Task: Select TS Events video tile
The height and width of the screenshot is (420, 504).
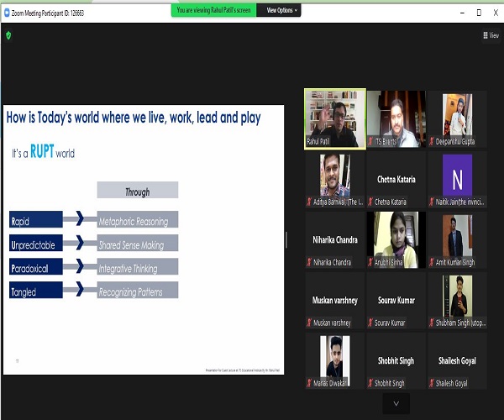Action: click(396, 119)
